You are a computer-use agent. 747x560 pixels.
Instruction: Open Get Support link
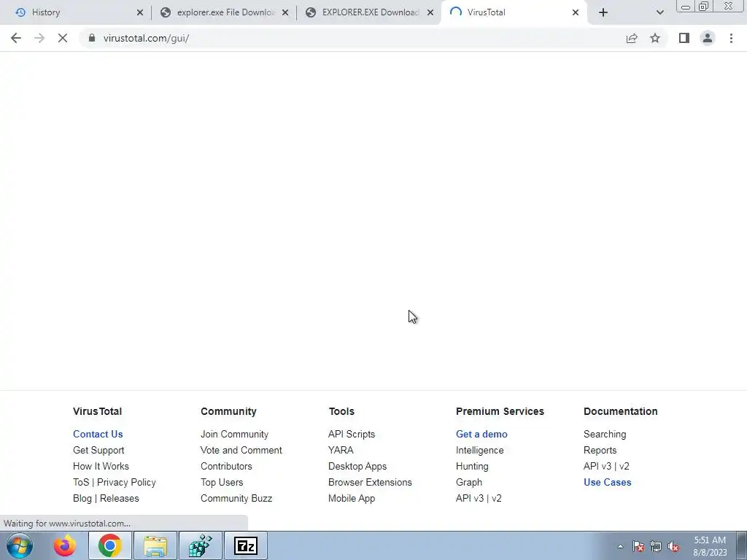pyautogui.click(x=98, y=450)
